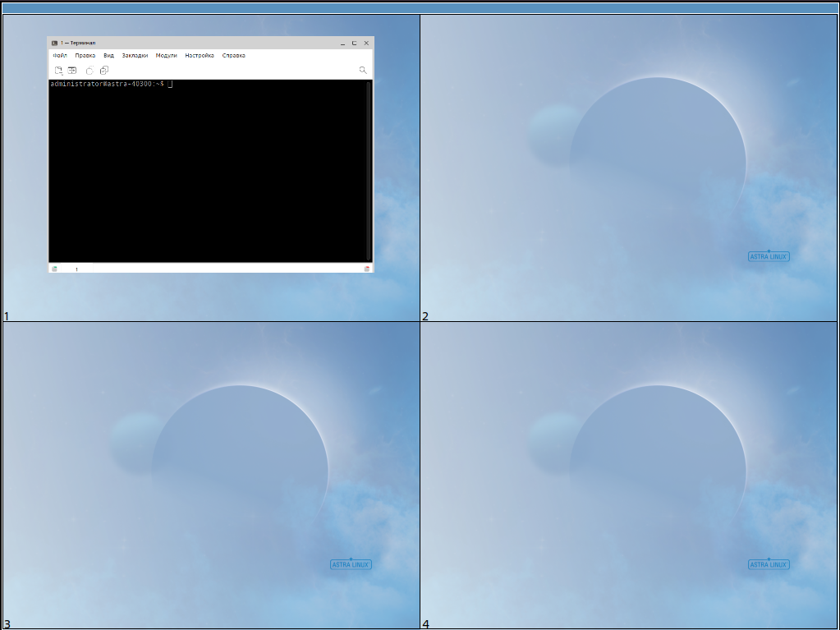Open the Модули menu
840x630 pixels.
pyautogui.click(x=167, y=56)
